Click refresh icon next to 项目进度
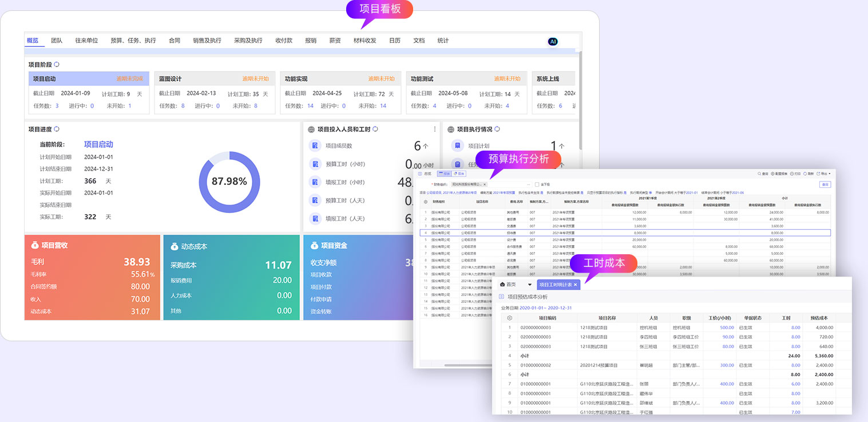 pos(56,129)
